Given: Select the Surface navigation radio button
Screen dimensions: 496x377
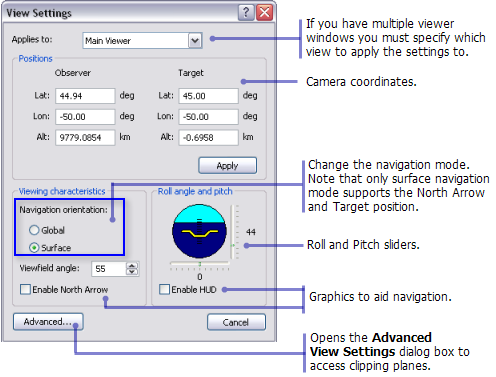Looking at the screenshot, I should (34, 248).
